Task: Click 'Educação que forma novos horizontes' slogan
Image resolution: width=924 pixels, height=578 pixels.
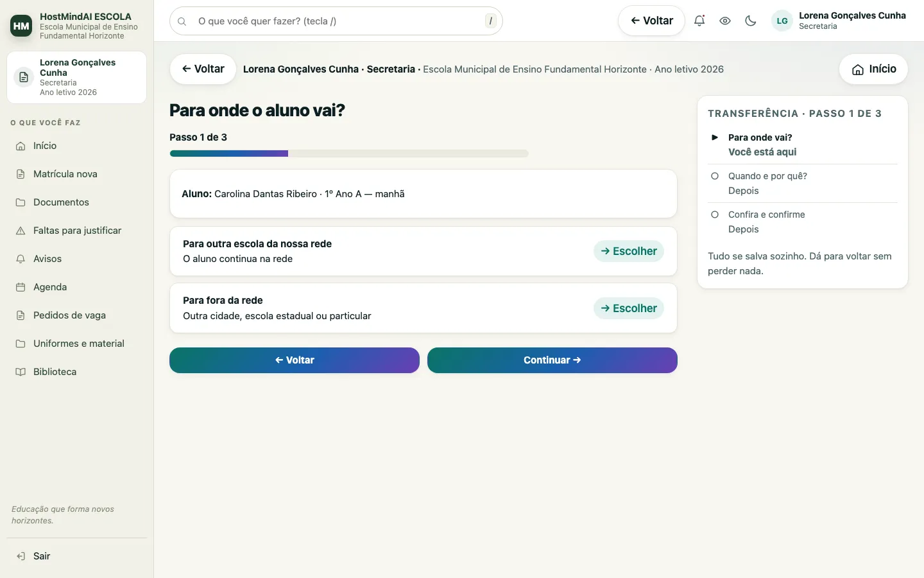Action: click(63, 515)
